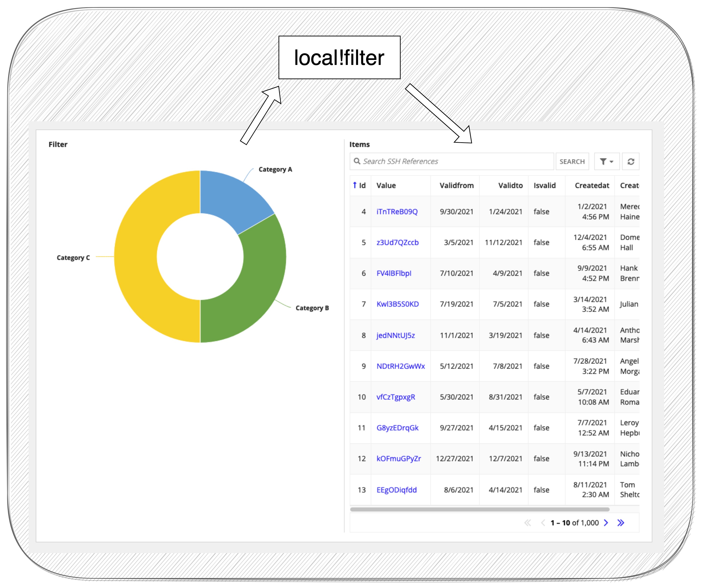Sort the grid by the Isvalid column header
Viewport: 702px width, 588px height.
coord(545,186)
